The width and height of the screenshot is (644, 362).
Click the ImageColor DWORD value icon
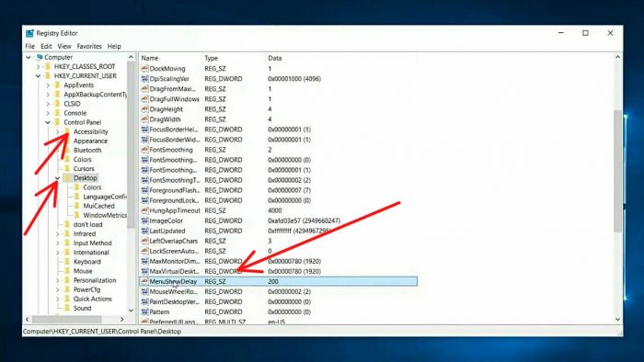[144, 221]
